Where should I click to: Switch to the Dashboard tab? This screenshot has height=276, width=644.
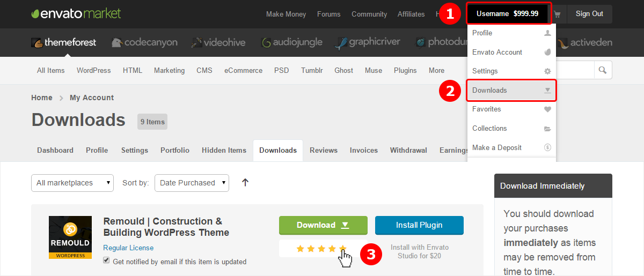55,151
